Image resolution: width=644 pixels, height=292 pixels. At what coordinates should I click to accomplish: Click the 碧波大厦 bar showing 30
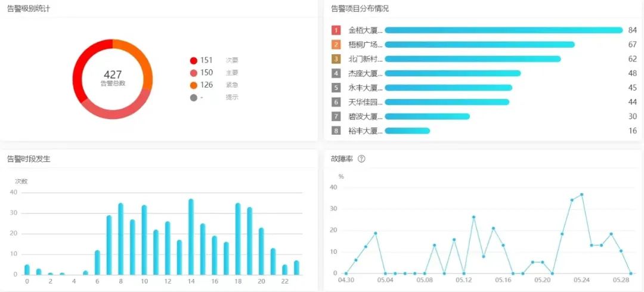click(427, 117)
